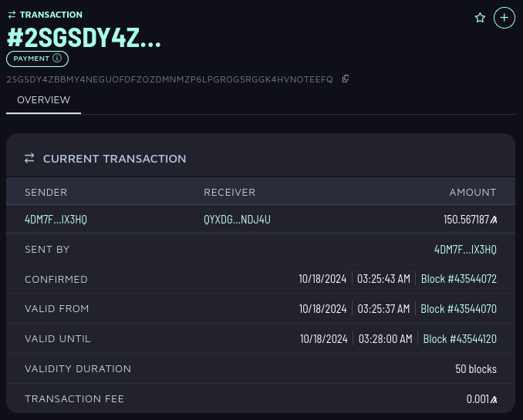Open valid-until Block #43544120
Image resolution: width=523 pixels, height=420 pixels.
click(460, 338)
